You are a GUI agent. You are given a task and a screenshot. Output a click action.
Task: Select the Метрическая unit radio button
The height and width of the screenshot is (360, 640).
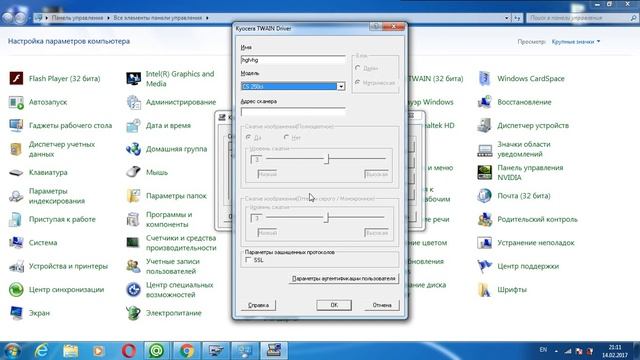[x=358, y=82]
